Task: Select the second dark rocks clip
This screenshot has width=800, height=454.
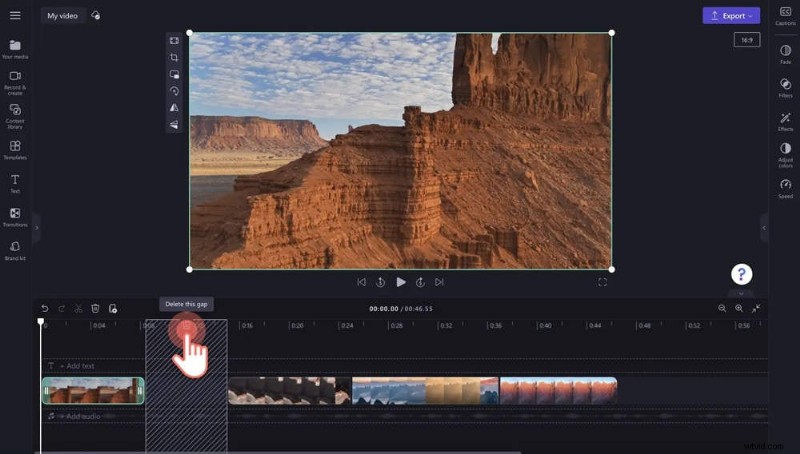Action: click(x=290, y=391)
